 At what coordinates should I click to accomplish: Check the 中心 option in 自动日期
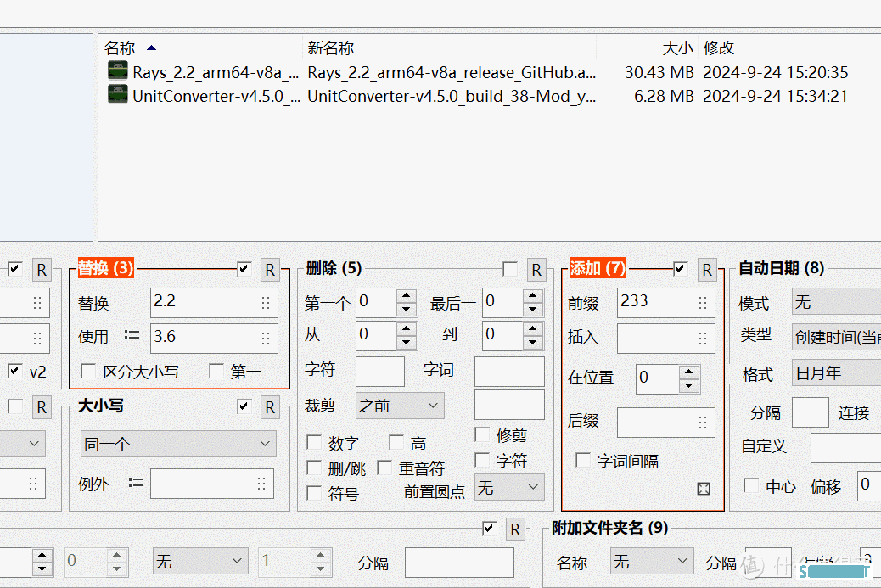[x=750, y=485]
